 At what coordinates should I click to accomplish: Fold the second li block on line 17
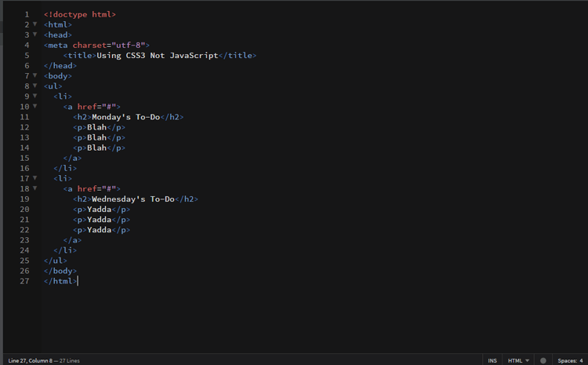tap(34, 177)
